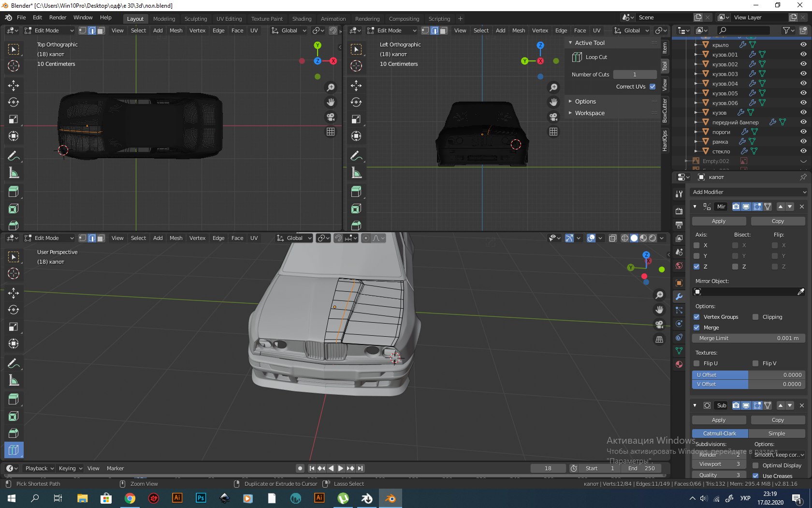Select the Cursor tool in top-left viewport
The width and height of the screenshot is (812, 508).
click(x=14, y=66)
